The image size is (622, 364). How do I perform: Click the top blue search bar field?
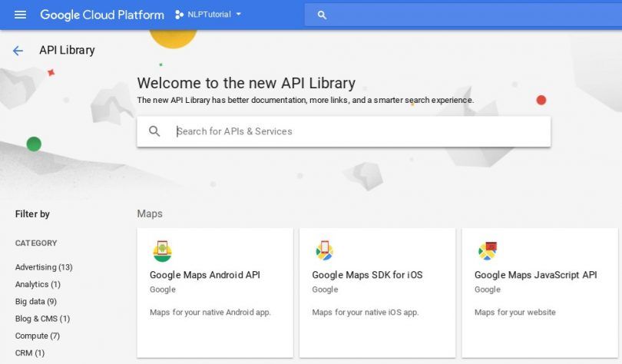463,15
